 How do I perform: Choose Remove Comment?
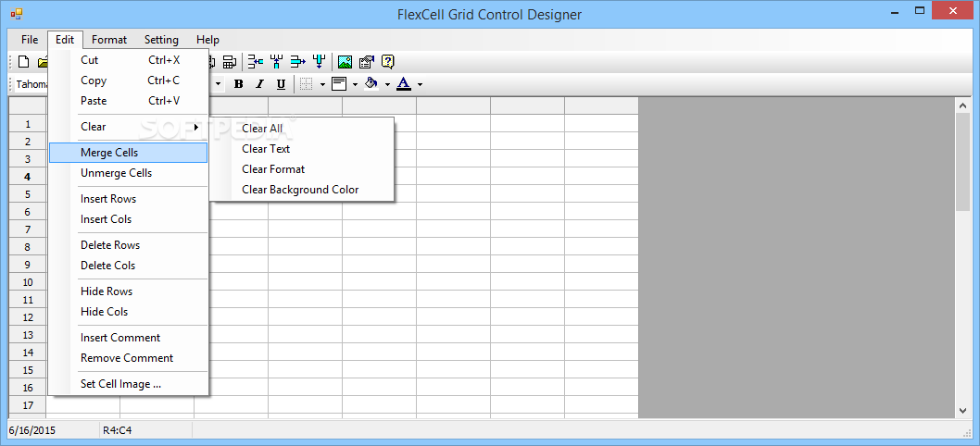click(128, 358)
